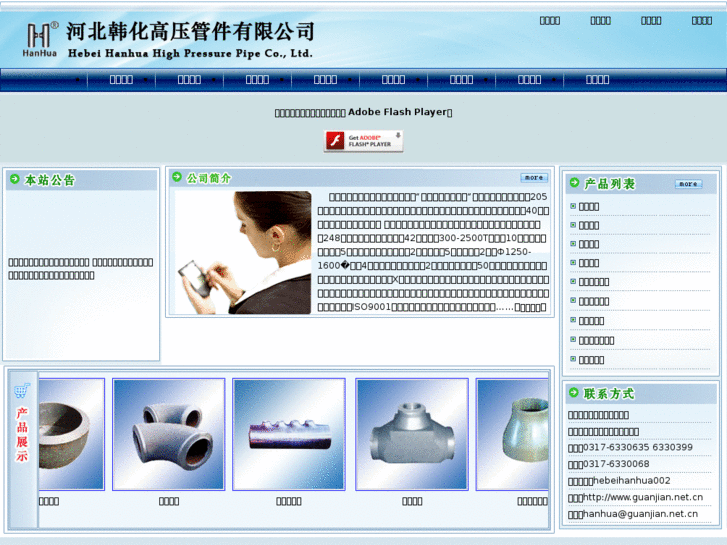This screenshot has height=545, width=727.
Task: Click the fax number 0317-6330068
Action: point(616,464)
